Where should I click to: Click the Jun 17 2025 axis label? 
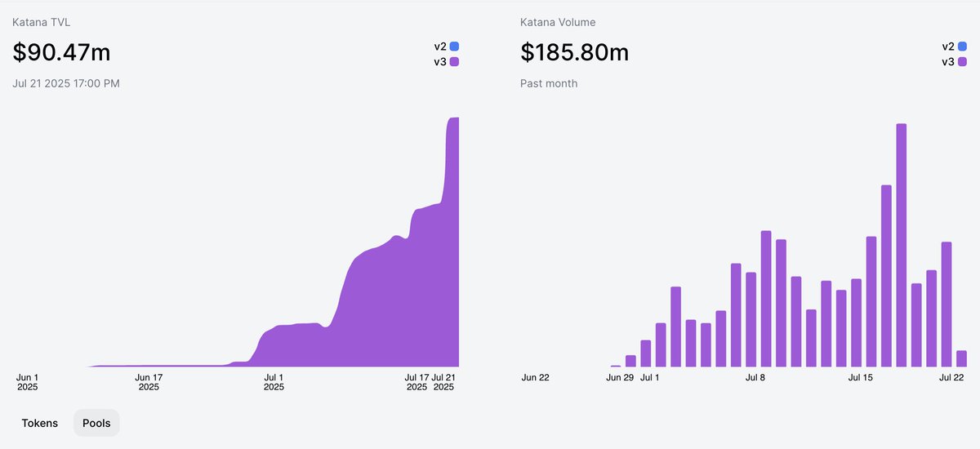pyautogui.click(x=149, y=382)
